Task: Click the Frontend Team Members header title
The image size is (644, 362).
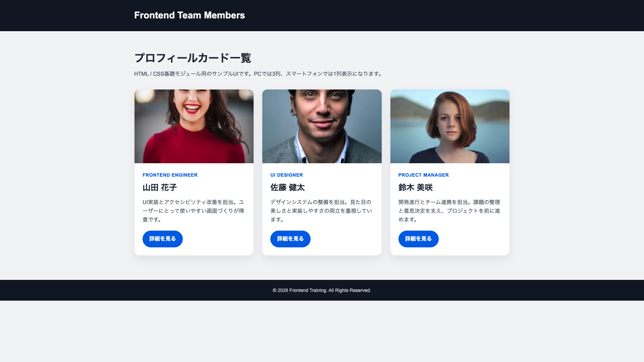Action: 190,15
